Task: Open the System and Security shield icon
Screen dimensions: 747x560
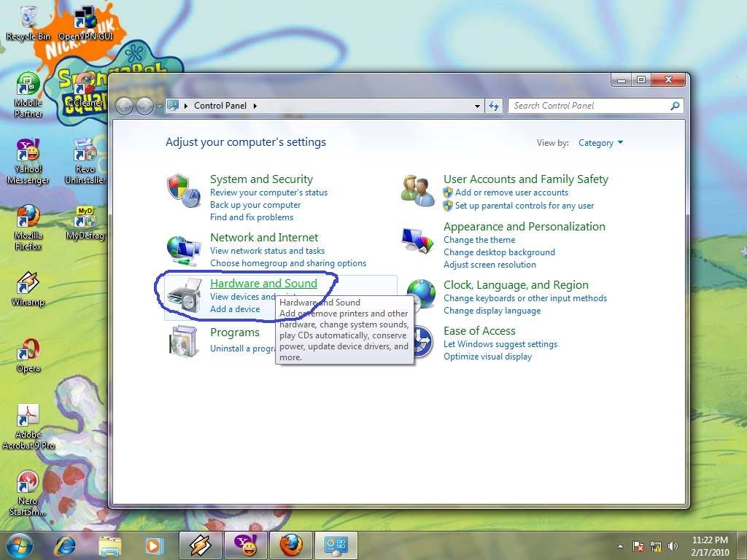Action: coord(183,190)
